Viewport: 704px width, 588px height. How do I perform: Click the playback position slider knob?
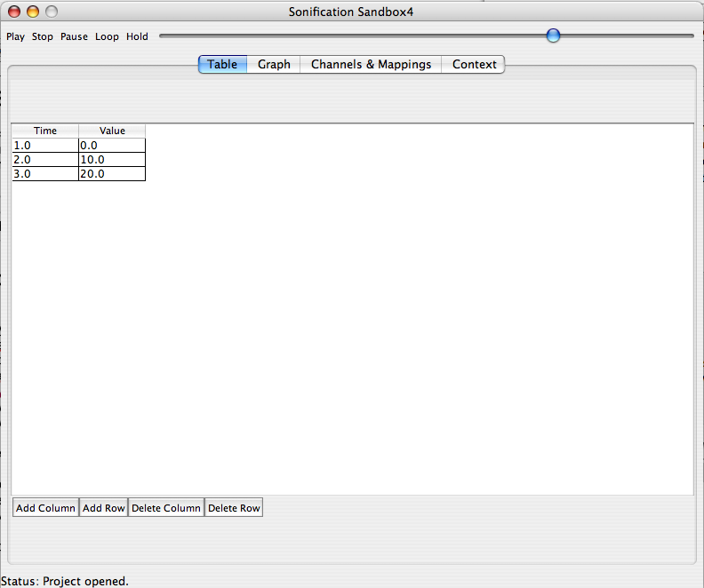click(x=553, y=36)
